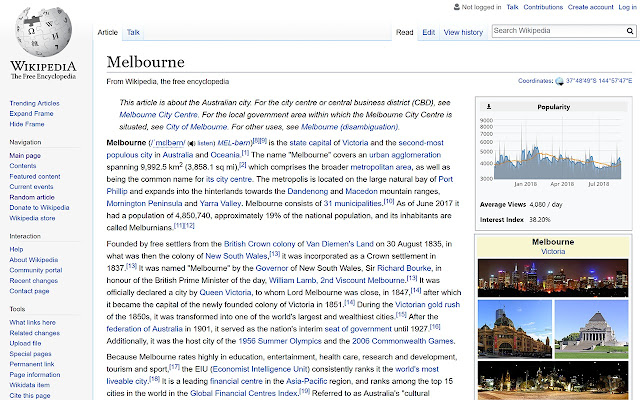Open 31 municipalities link
Screen dimensions: 640x400
click(x=353, y=204)
